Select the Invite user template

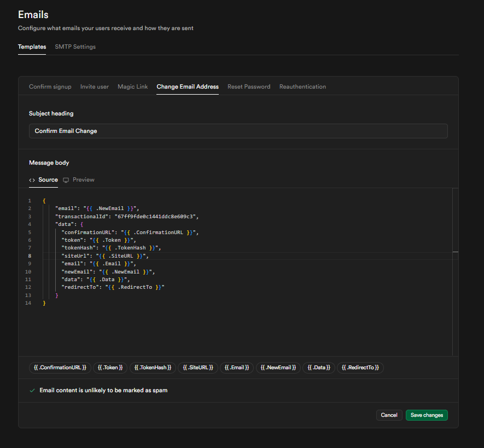94,86
